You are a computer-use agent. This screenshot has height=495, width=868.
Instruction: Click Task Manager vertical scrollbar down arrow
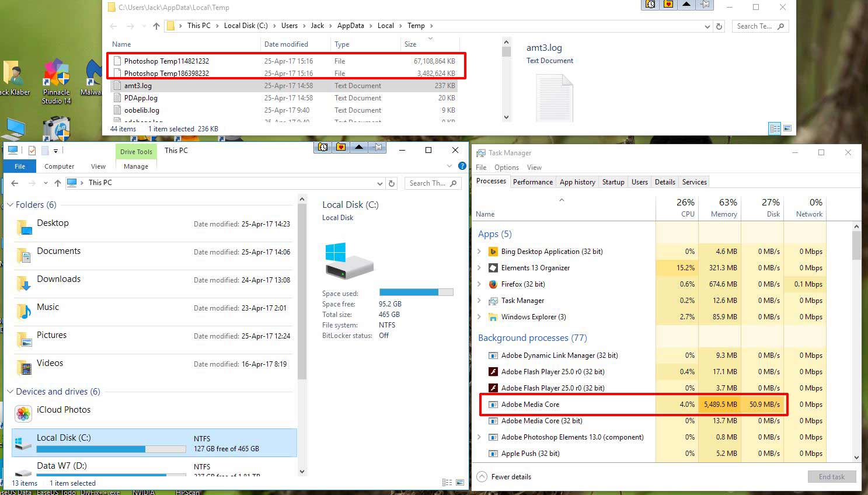click(856, 458)
